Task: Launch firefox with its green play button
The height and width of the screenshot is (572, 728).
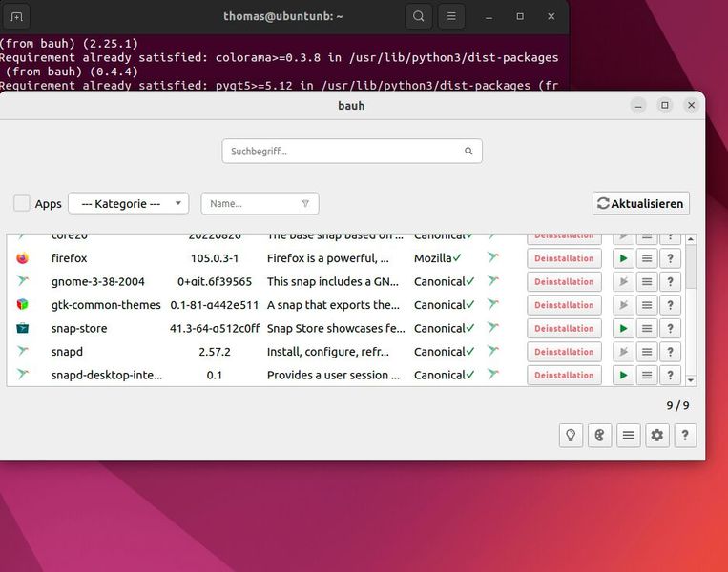Action: [624, 258]
